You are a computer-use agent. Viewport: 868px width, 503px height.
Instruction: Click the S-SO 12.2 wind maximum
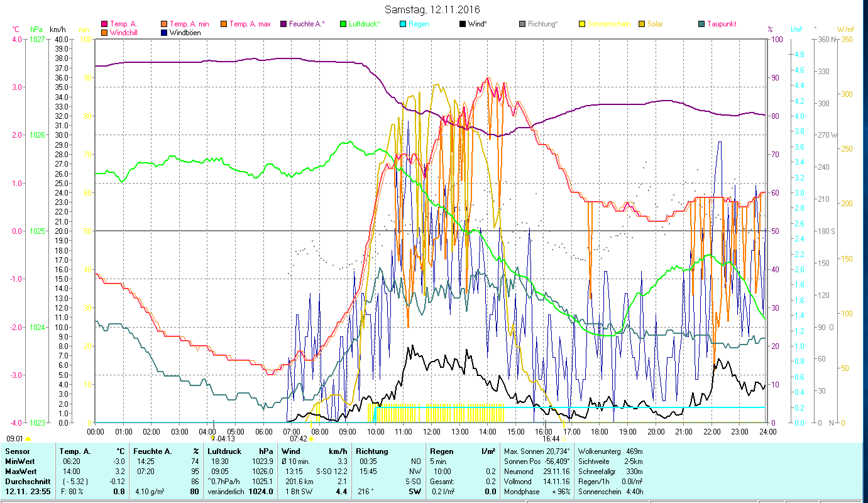point(331,471)
